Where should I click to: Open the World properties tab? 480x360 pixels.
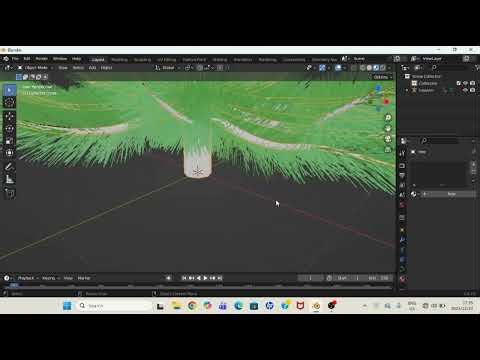pyautogui.click(x=402, y=204)
